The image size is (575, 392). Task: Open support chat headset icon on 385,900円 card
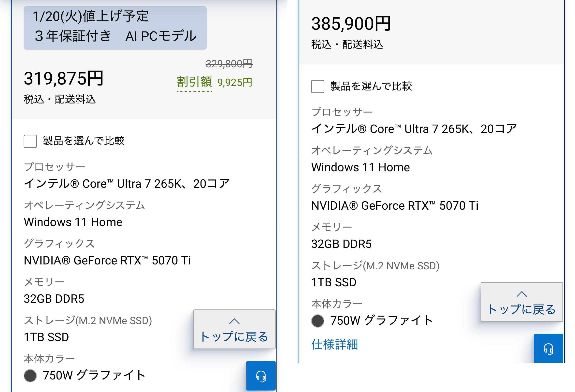coord(548,349)
